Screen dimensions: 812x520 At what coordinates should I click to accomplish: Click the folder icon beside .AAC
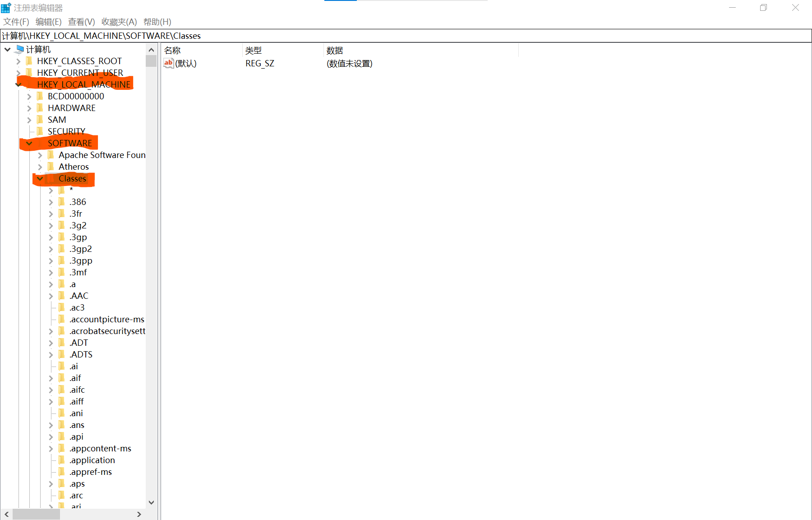pyautogui.click(x=62, y=296)
